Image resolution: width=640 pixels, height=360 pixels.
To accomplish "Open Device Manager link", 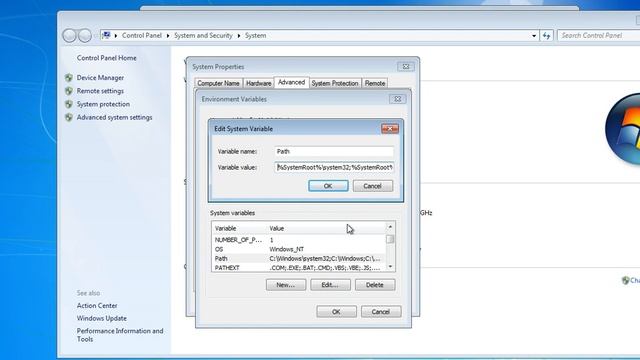I will pos(100,78).
